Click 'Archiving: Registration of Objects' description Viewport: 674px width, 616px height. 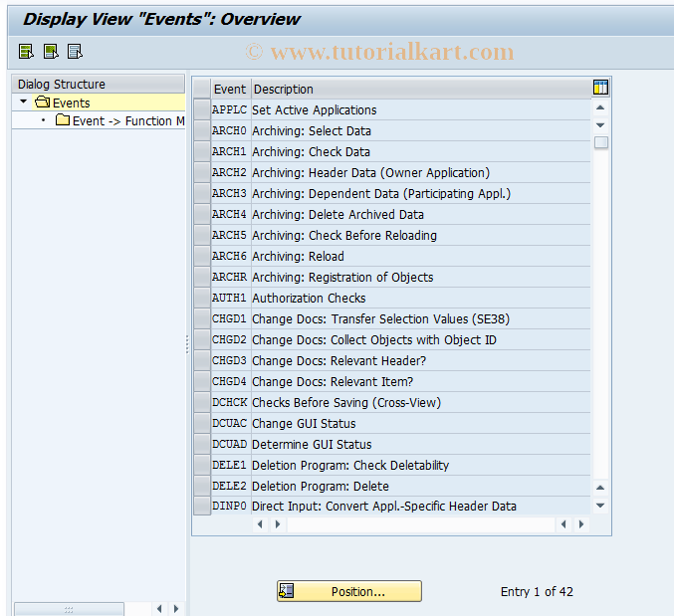342,277
